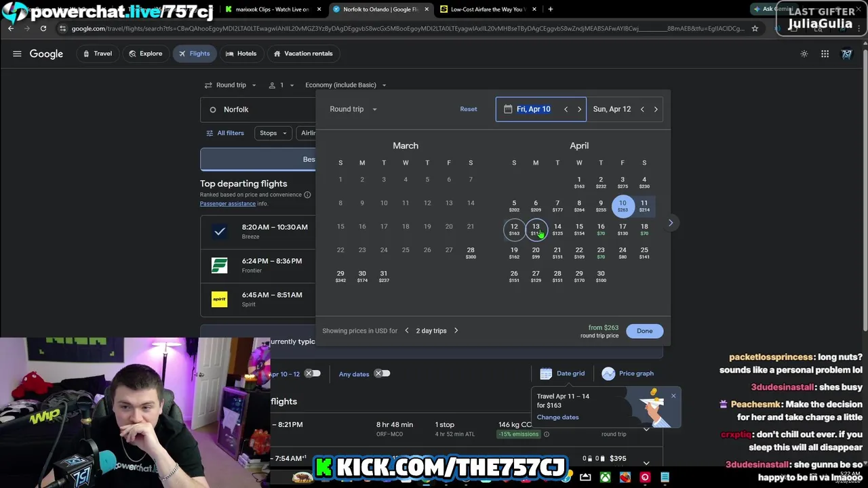Viewport: 868px width, 488px height.
Task: Move departure date one day later
Action: pyautogui.click(x=579, y=109)
